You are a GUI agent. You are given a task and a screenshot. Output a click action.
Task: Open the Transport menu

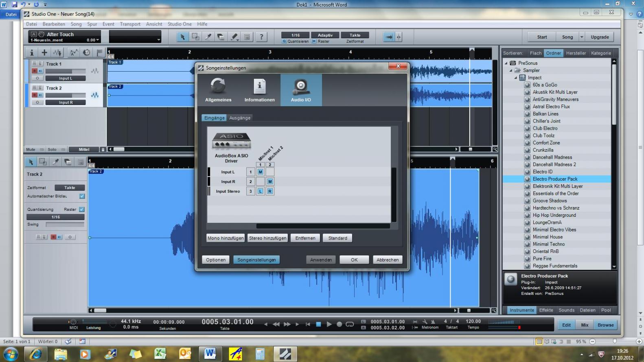(130, 24)
